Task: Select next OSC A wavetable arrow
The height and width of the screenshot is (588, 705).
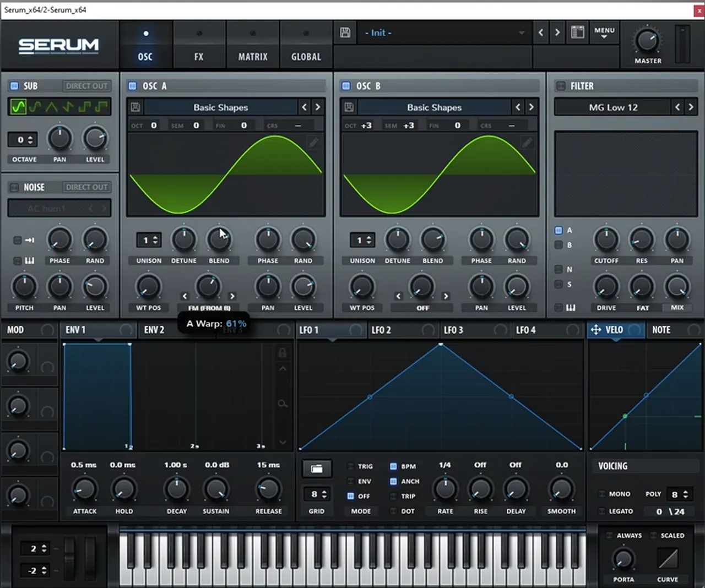Action: pos(318,107)
